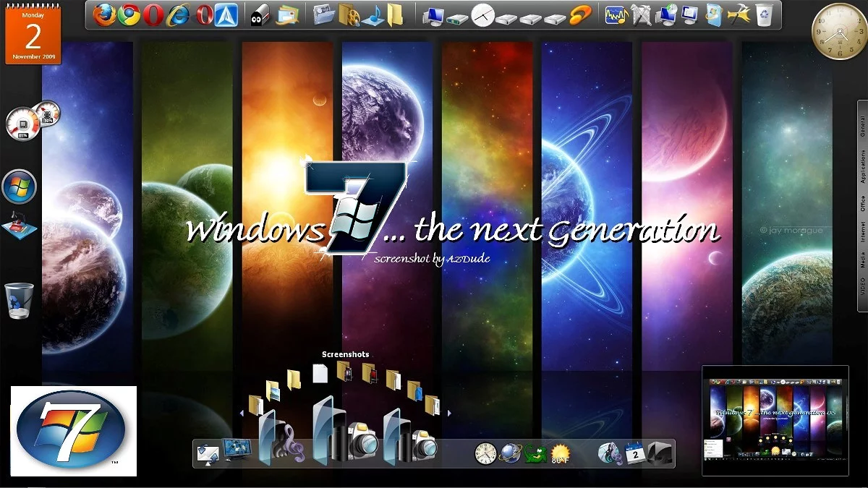The height and width of the screenshot is (488, 868).
Task: Launch Firefox from the top dock
Action: point(105,14)
